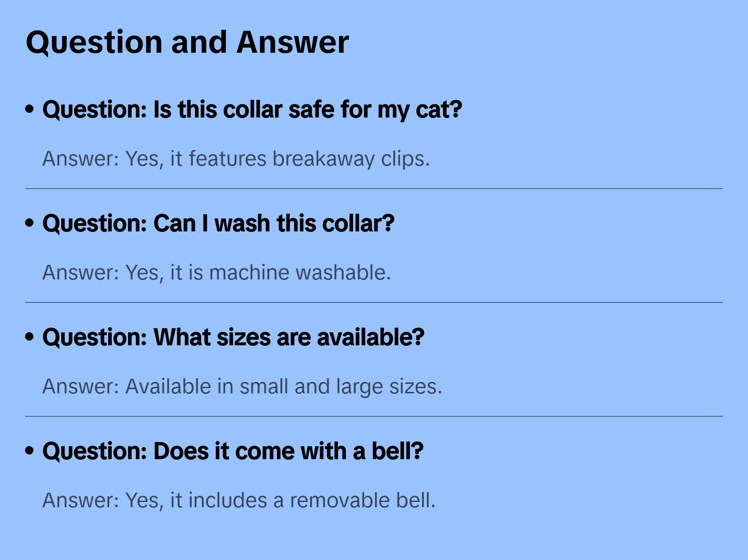This screenshot has height=560, width=748.
Task: Click the divider line below the breakaway clips answer
Action: (x=373, y=189)
